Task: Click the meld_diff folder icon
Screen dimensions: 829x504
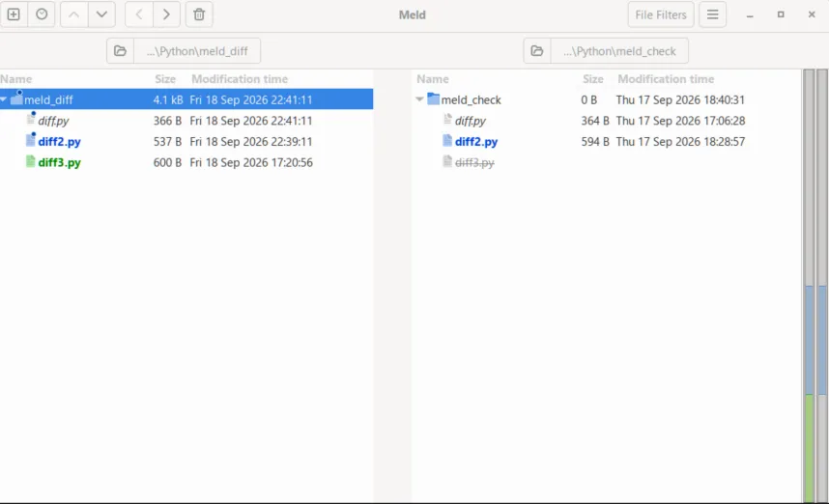Action: click(x=16, y=98)
